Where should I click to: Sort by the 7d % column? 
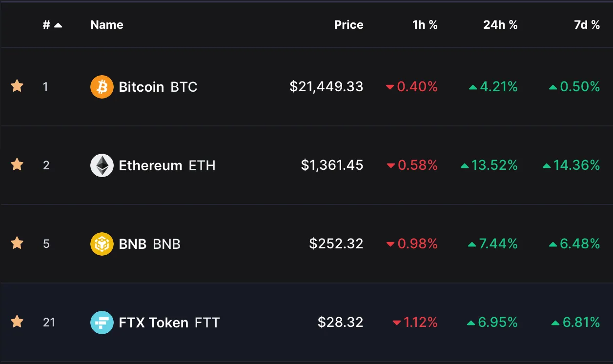tap(587, 25)
